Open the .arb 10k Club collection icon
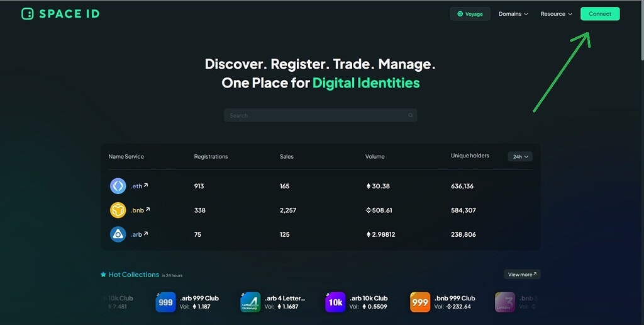 (335, 302)
